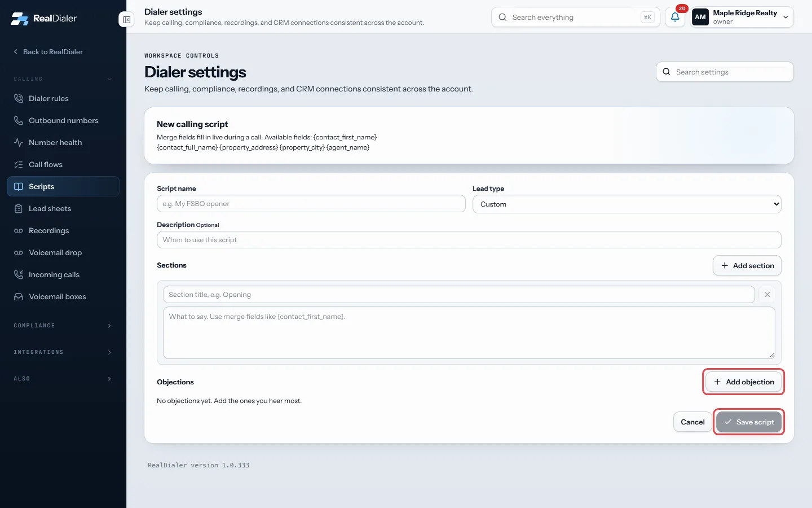The width and height of the screenshot is (812, 508).
Task: Click the Number health pulse icon
Action: pos(19,142)
